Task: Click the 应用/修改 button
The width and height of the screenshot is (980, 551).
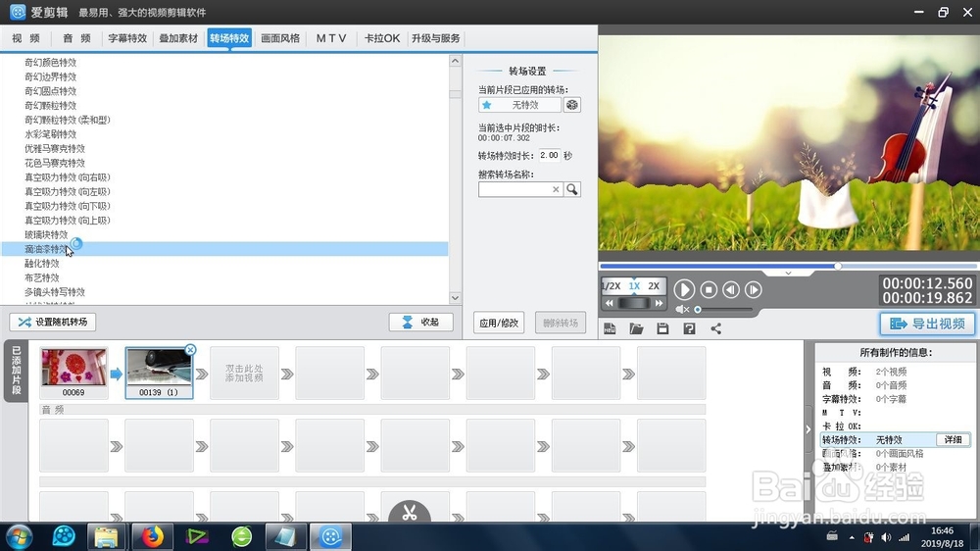Action: coord(499,323)
